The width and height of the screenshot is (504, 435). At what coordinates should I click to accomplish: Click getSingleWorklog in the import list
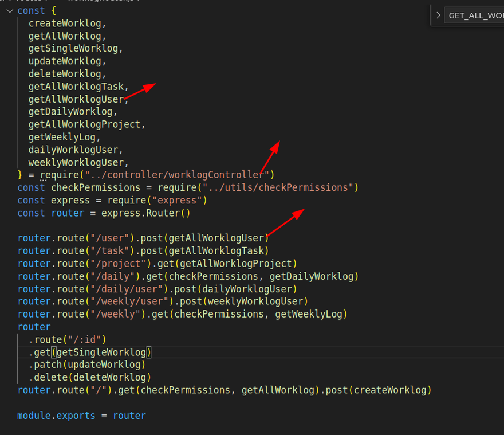coord(74,49)
